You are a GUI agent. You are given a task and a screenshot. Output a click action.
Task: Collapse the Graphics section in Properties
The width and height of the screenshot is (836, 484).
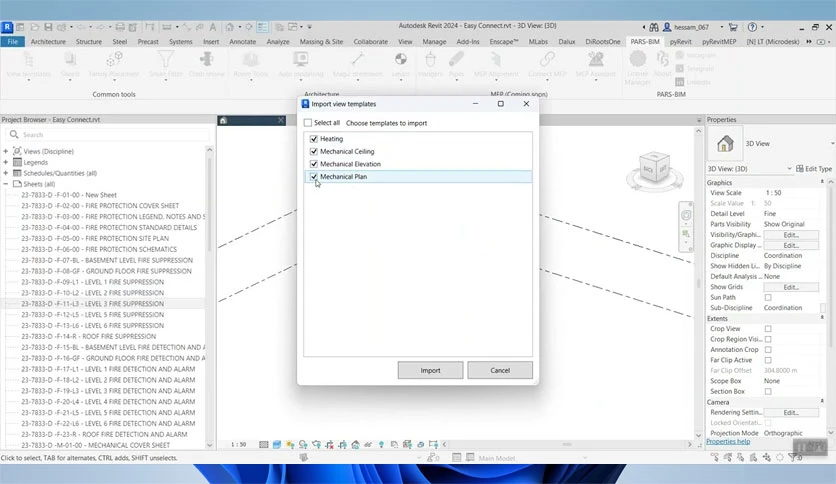822,182
